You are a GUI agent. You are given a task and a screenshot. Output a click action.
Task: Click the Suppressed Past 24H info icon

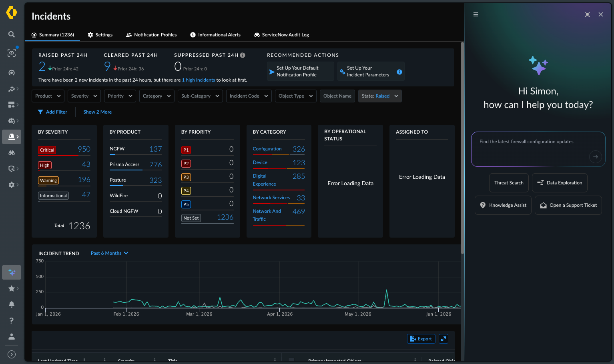coord(243,55)
